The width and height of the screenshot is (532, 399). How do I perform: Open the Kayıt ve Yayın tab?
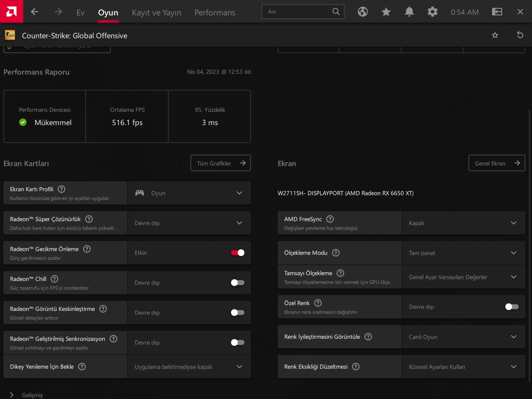tap(156, 13)
